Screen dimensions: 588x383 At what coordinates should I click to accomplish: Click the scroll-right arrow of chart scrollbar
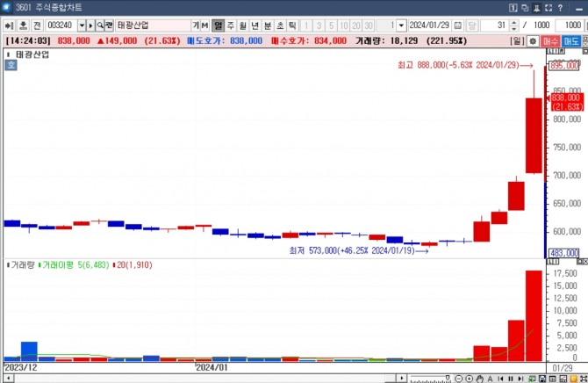[402, 378]
